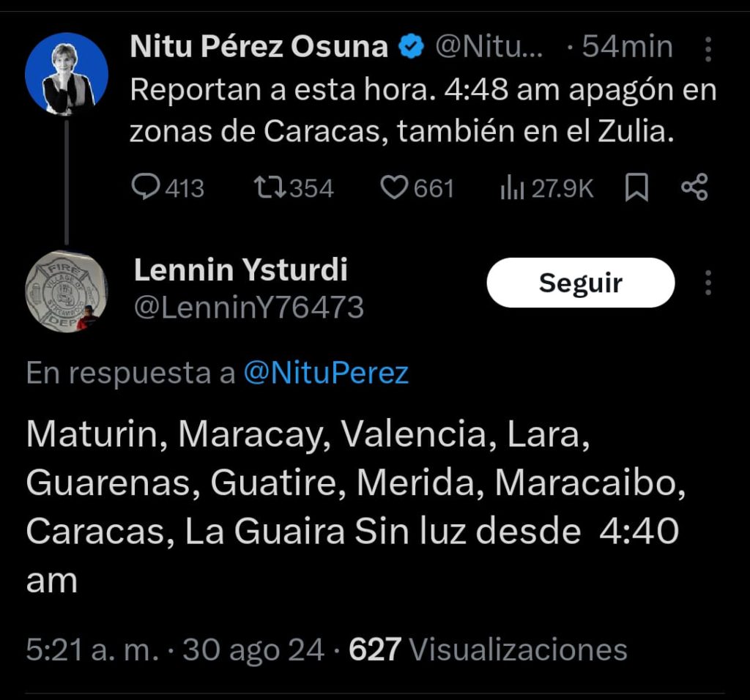The height and width of the screenshot is (700, 750).
Task: Open Nitu Pérez Osuna's profile picture
Action: [x=67, y=74]
